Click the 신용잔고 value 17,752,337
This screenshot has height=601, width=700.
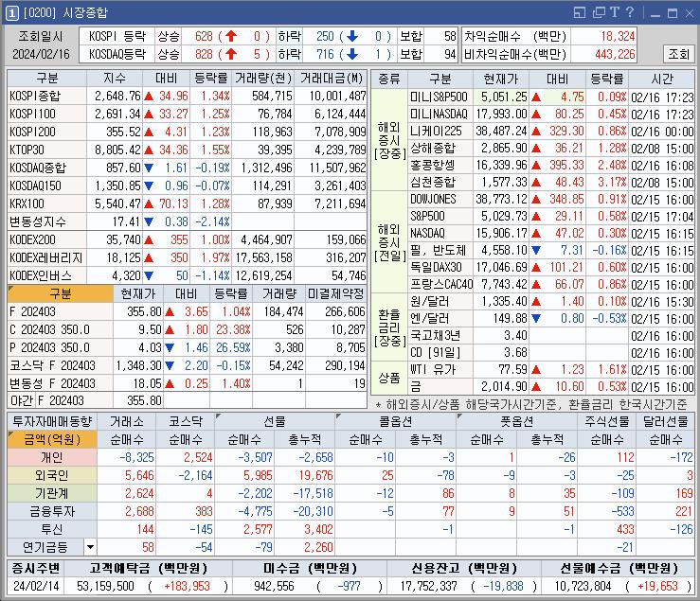click(x=429, y=586)
